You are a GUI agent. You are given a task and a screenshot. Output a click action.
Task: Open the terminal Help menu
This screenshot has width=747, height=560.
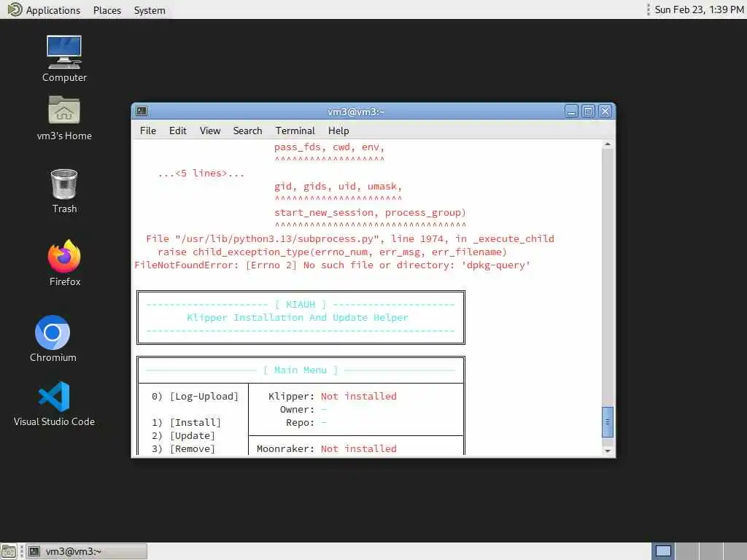click(x=338, y=131)
